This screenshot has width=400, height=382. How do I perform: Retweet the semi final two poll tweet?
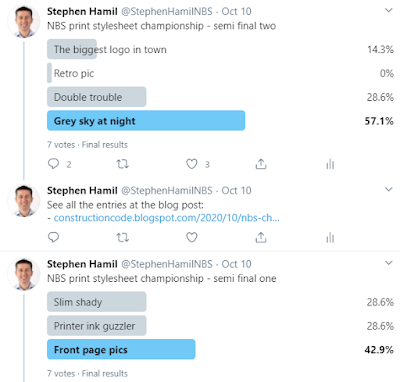tap(122, 164)
